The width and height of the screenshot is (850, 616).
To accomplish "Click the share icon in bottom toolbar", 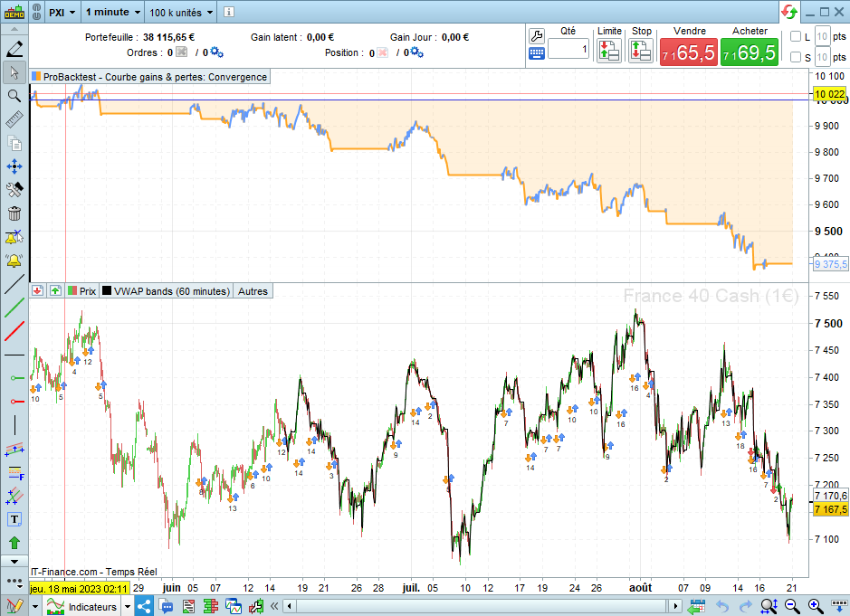I will 144,606.
